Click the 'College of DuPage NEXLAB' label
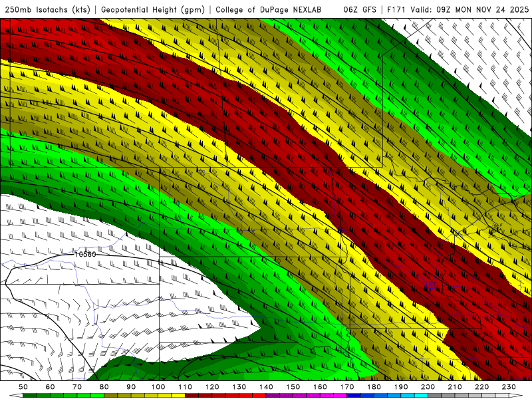The image size is (532, 399). tap(269, 9)
